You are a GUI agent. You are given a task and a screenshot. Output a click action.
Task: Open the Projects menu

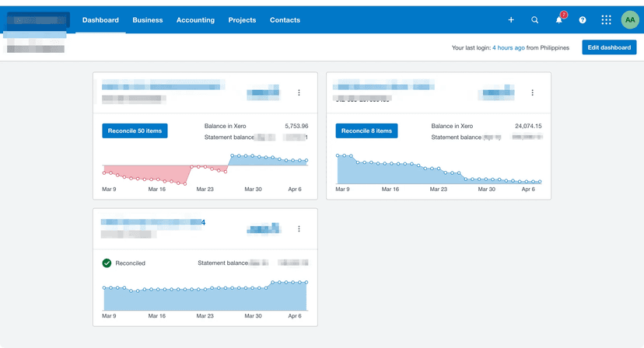pyautogui.click(x=242, y=20)
